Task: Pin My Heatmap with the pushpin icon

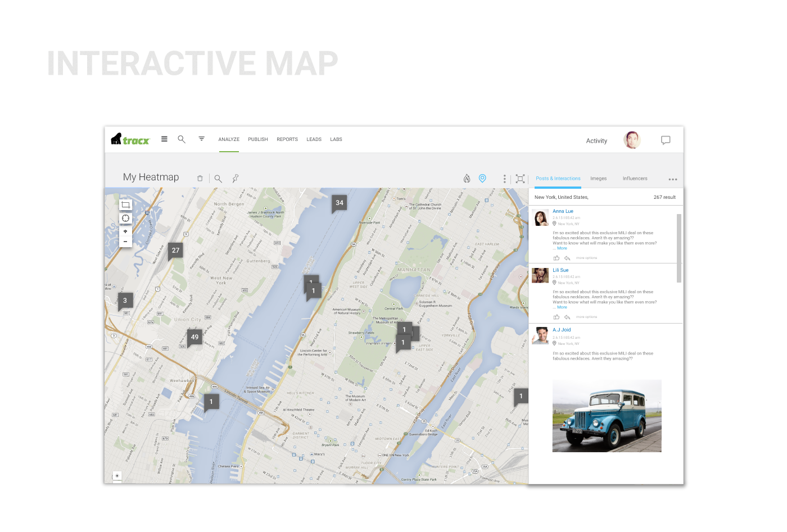Action: pos(236,178)
